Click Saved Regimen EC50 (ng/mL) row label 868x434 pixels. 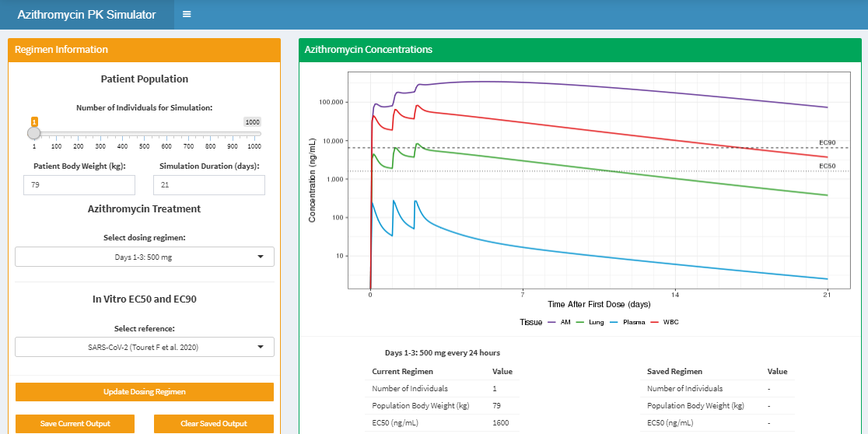[670, 423]
